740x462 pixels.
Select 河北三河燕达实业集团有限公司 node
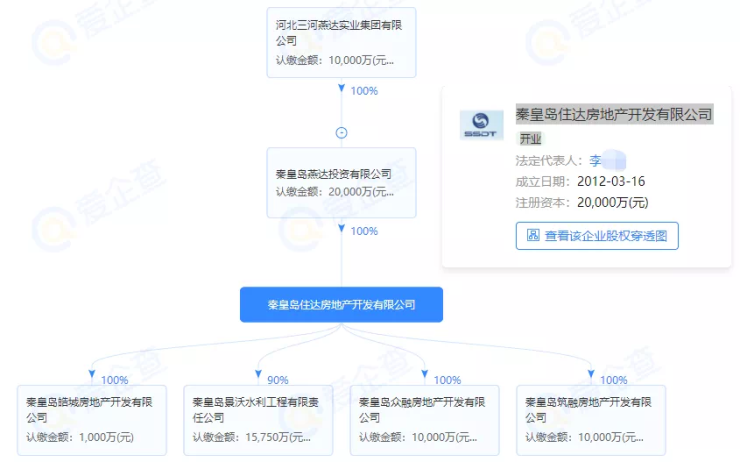[341, 42]
